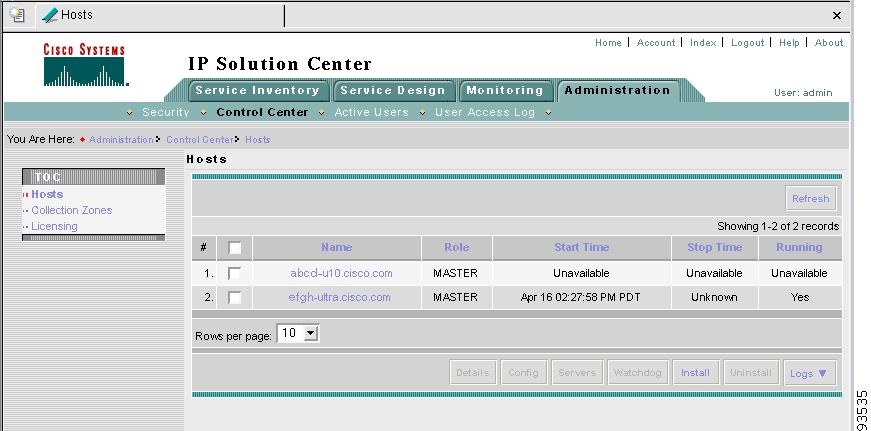
Task: Click the pen icon next to Hosts title
Action: [50, 15]
